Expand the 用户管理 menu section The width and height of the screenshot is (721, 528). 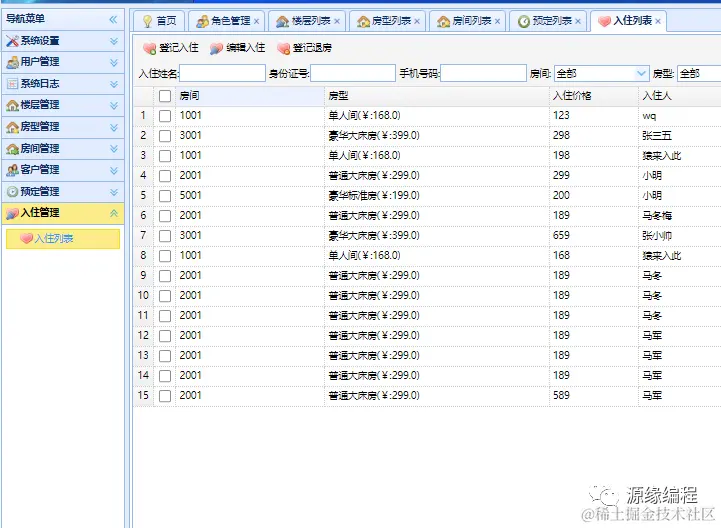coord(114,63)
